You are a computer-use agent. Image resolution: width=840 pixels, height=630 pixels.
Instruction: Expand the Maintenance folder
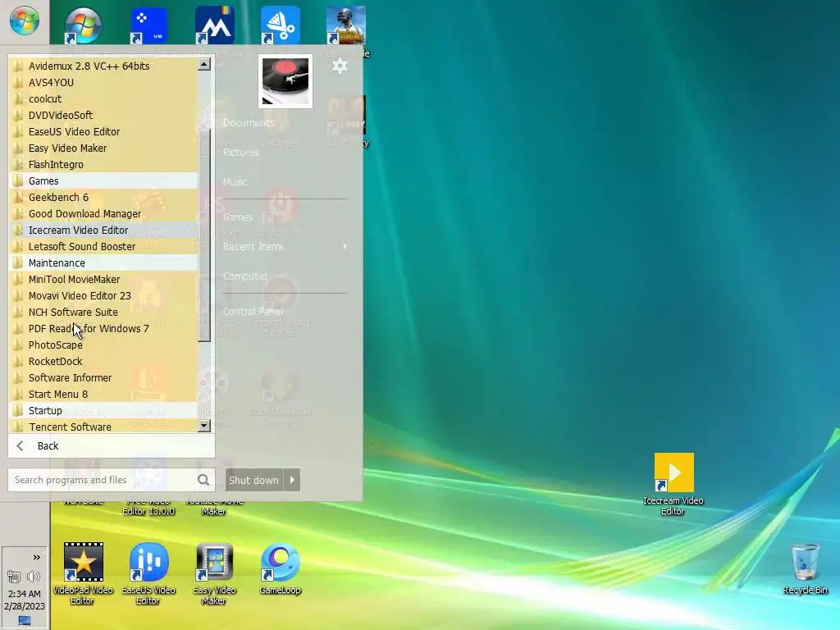(x=103, y=263)
